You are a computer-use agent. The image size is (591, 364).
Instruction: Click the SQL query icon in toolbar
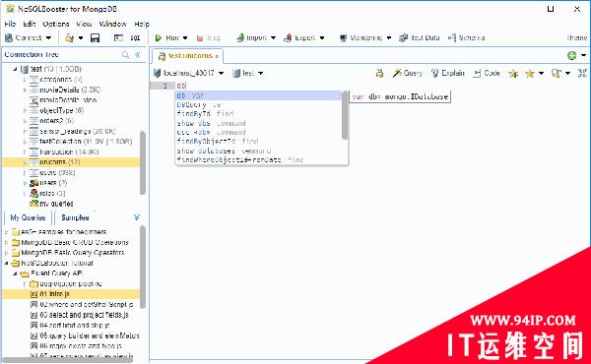pyautogui.click(x=135, y=38)
